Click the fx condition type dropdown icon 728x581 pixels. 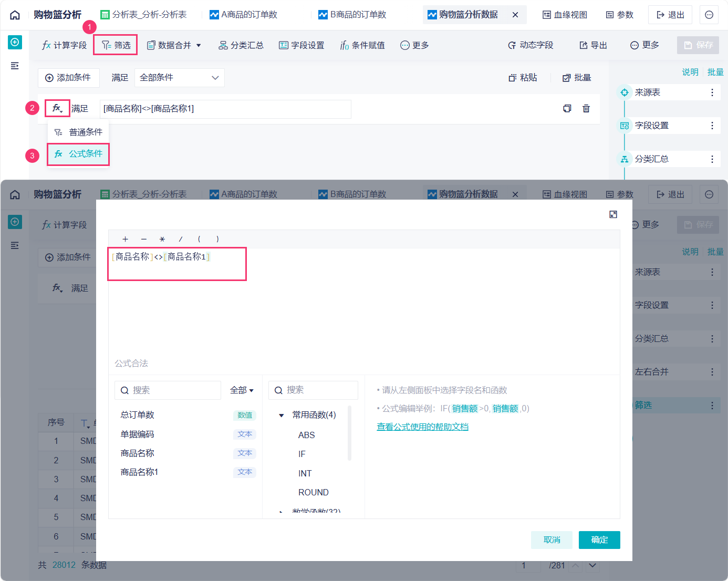coord(57,108)
